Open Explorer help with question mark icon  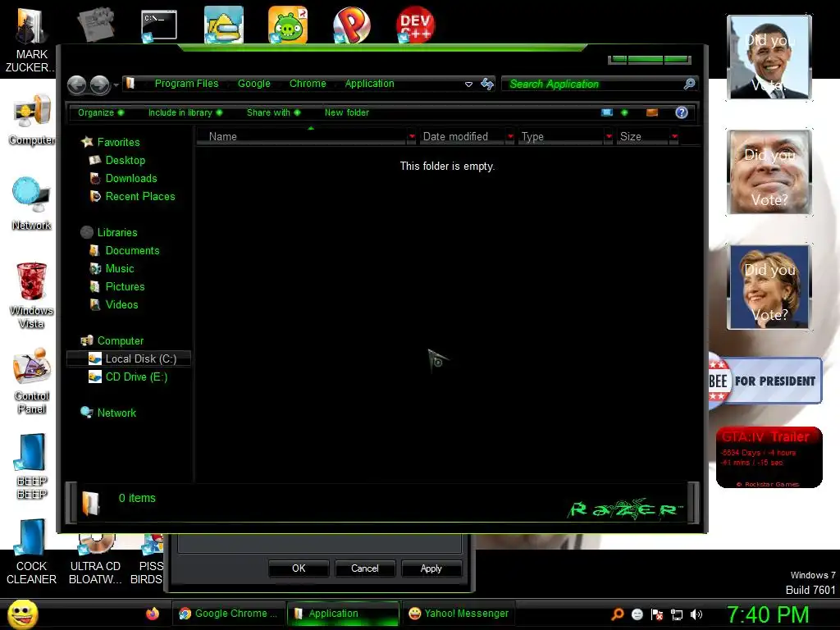[682, 112]
